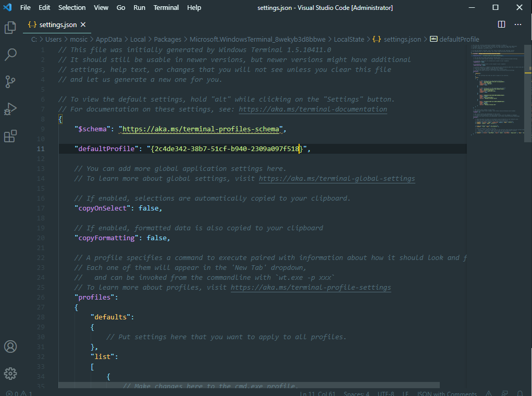Open the Run menu

tap(139, 7)
